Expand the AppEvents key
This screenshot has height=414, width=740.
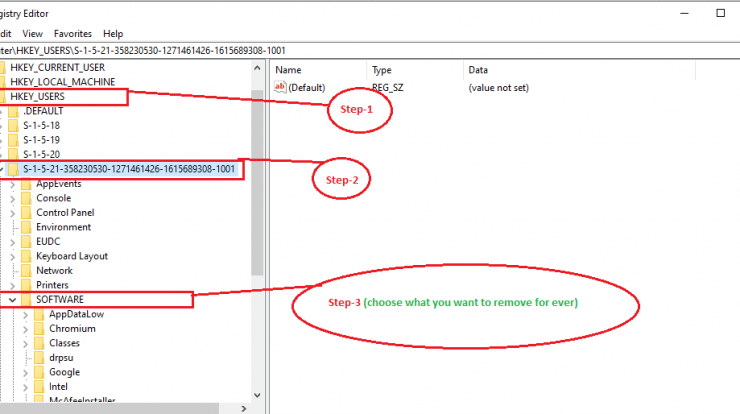(x=13, y=184)
